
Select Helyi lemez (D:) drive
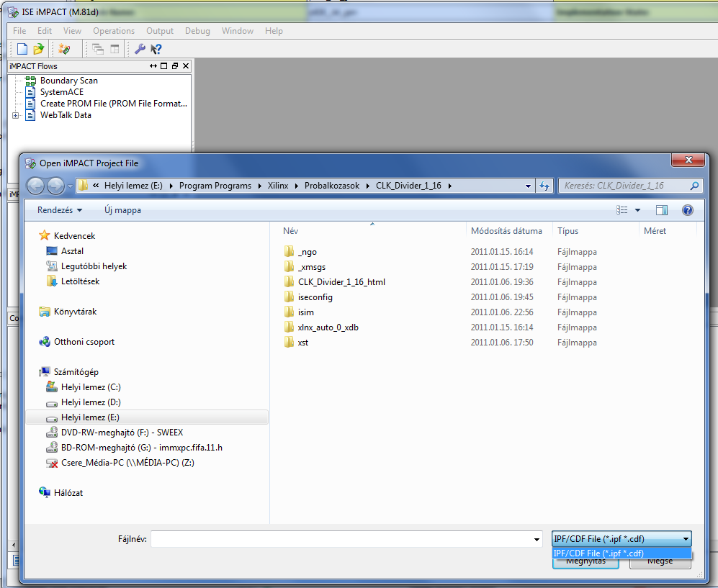(91, 402)
